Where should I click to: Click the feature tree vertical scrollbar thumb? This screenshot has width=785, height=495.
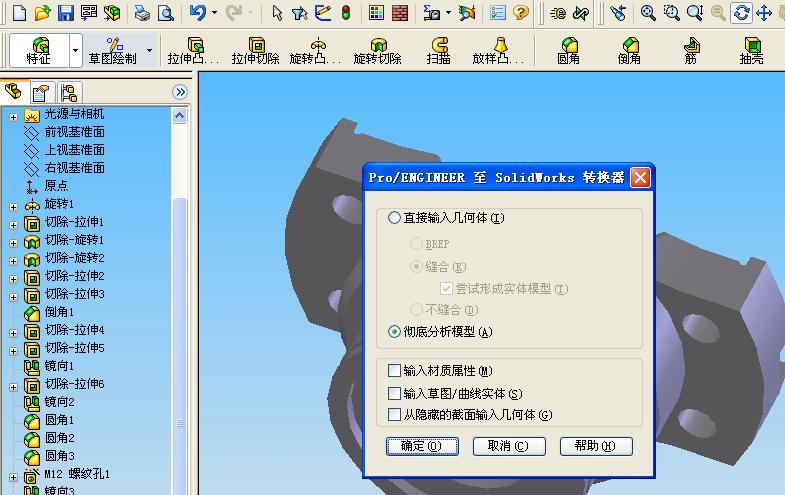coord(180,345)
